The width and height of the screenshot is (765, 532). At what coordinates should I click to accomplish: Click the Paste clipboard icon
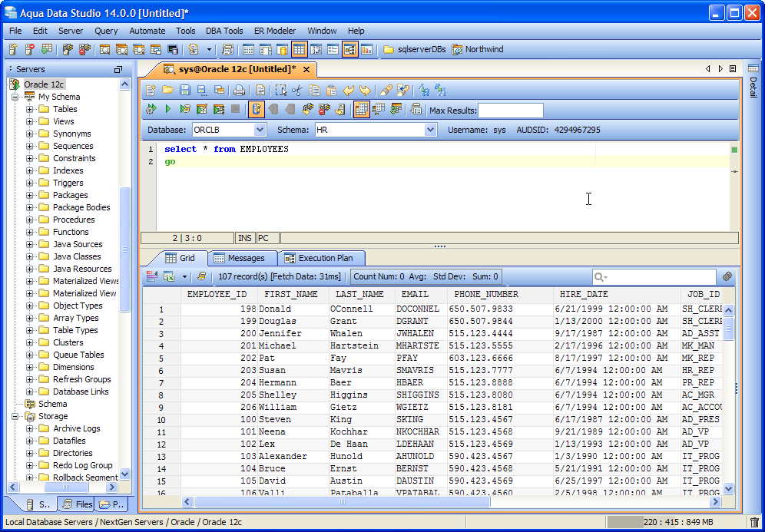pyautogui.click(x=331, y=91)
